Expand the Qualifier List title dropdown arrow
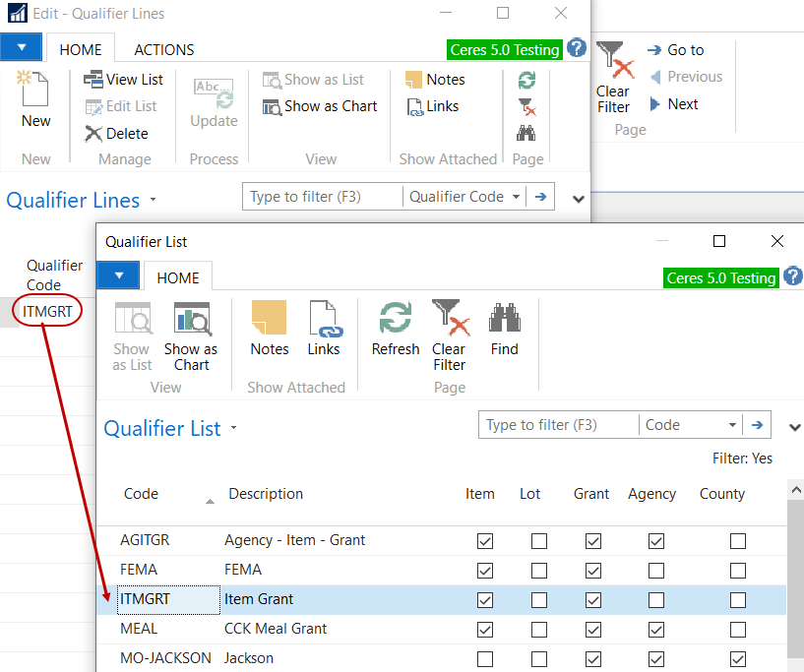Screen dimensions: 804x672 coord(234,429)
